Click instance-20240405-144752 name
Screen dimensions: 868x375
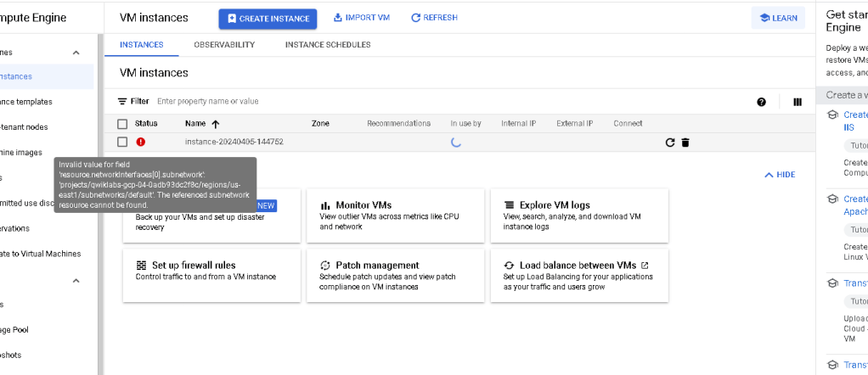234,143
